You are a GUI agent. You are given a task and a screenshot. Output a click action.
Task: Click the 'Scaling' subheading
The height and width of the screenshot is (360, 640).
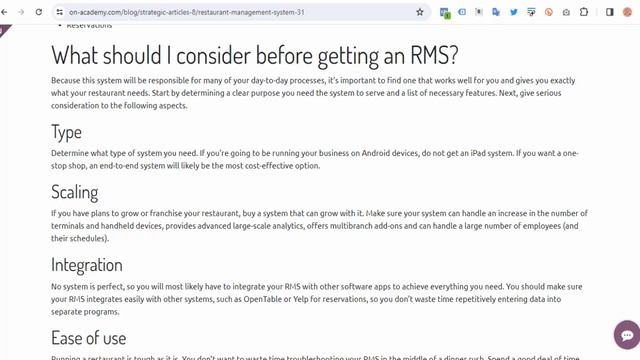[x=74, y=192]
